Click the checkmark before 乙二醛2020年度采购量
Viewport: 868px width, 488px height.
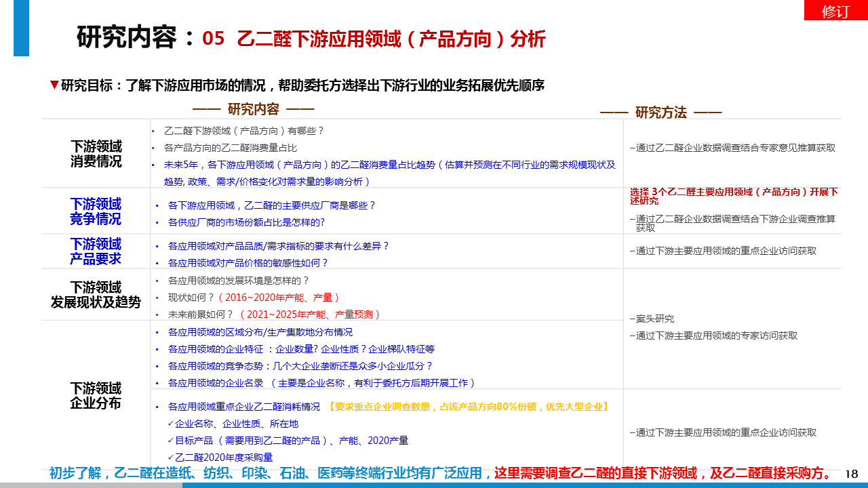point(171,457)
